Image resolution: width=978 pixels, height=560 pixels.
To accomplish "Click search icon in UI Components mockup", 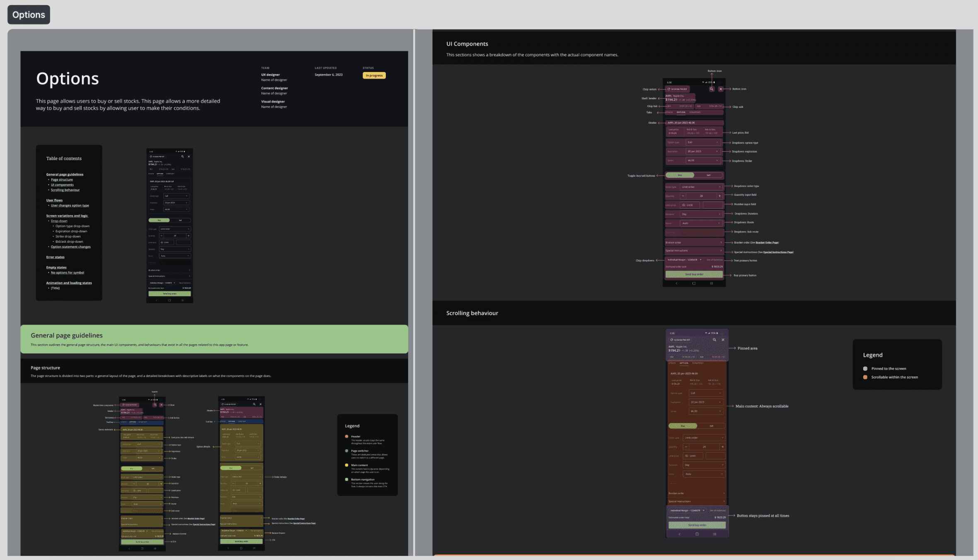I will tap(712, 89).
